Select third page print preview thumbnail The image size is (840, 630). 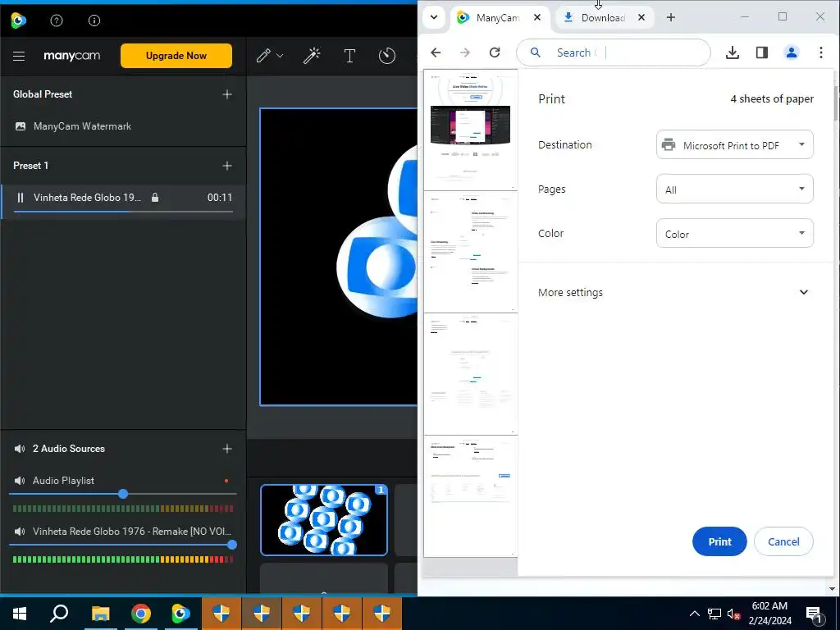point(470,374)
